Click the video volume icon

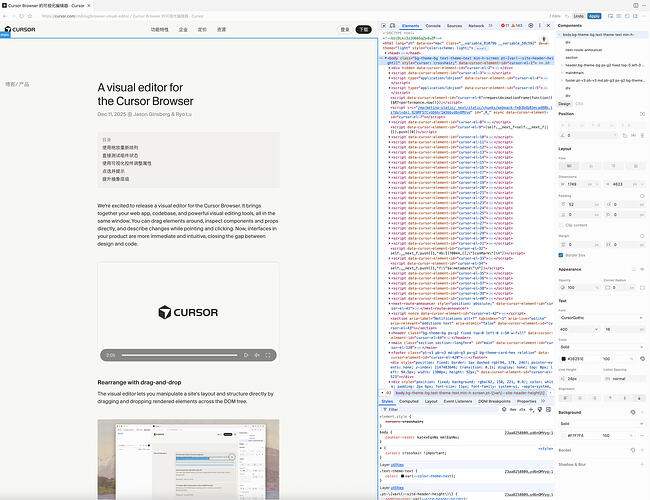257,355
